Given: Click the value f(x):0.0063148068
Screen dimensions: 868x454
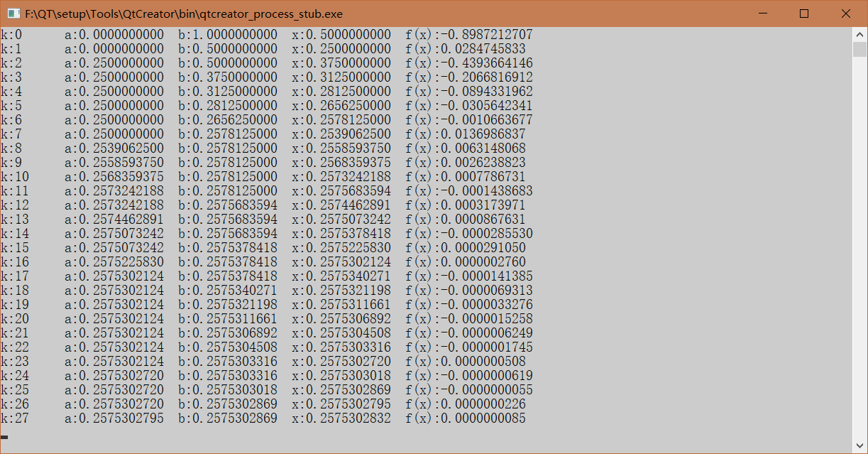Looking at the screenshot, I should (x=466, y=148).
